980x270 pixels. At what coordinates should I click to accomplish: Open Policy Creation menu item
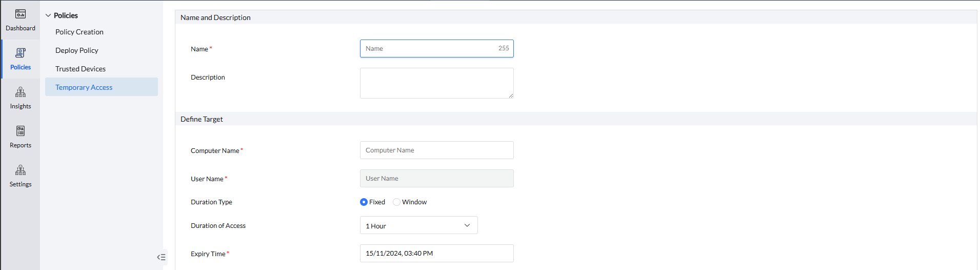point(79,32)
